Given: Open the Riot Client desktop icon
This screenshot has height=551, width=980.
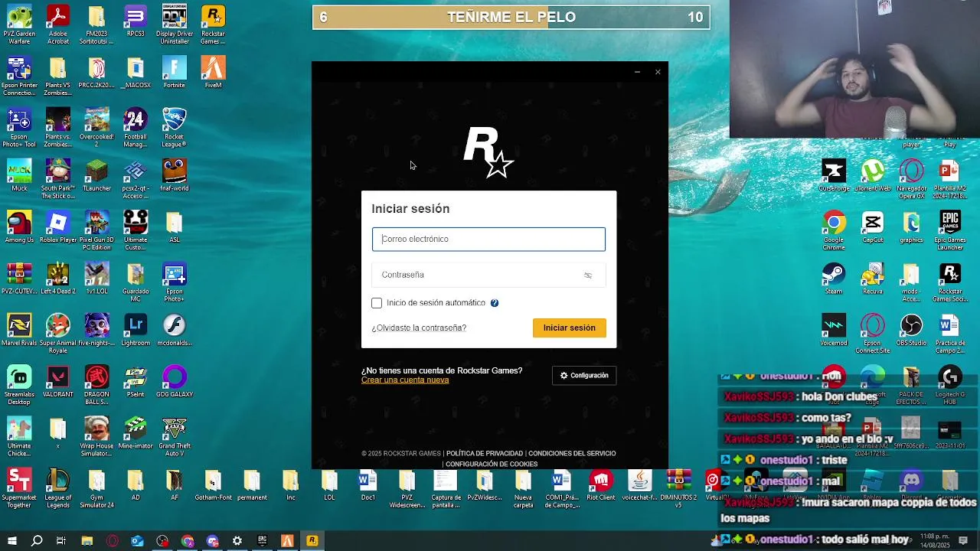Looking at the screenshot, I should (601, 485).
